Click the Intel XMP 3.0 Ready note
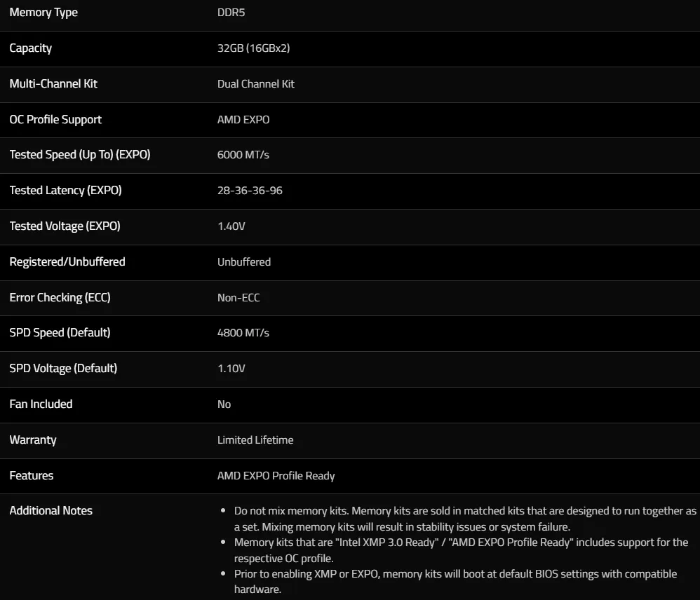The image size is (700, 600). click(461, 550)
